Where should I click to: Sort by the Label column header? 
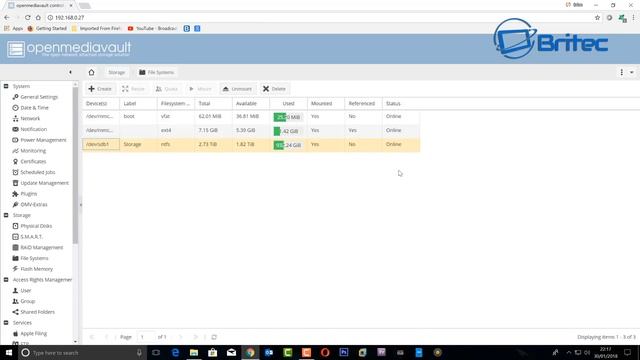(x=138, y=104)
